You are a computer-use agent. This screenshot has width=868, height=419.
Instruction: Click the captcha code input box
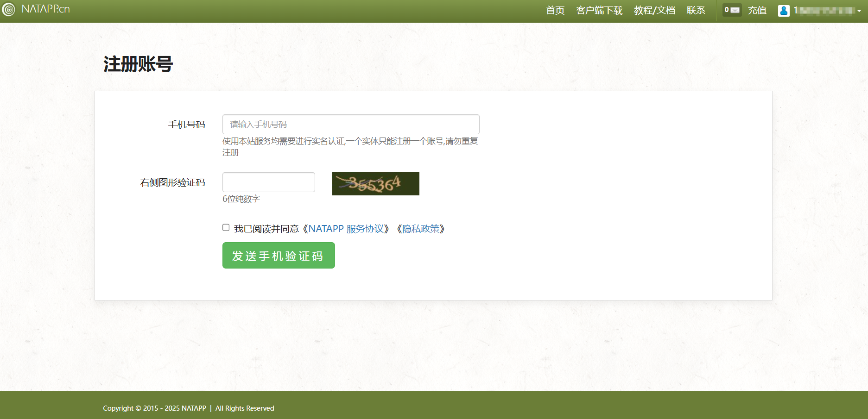click(269, 182)
